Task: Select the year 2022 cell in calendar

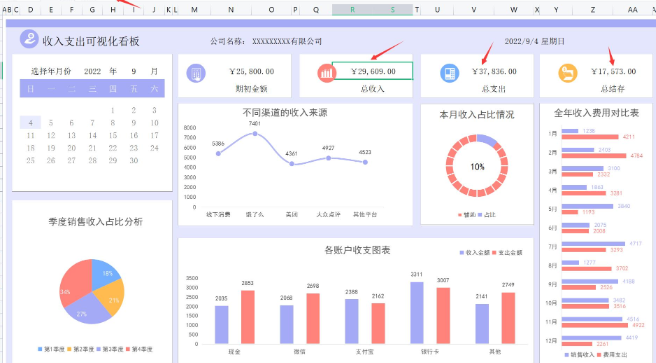Action: pos(92,72)
